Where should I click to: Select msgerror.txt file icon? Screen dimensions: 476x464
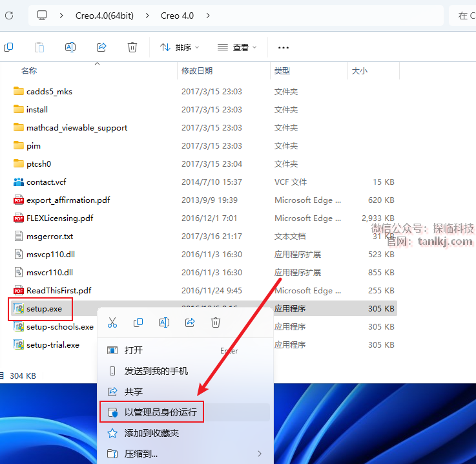click(19, 236)
